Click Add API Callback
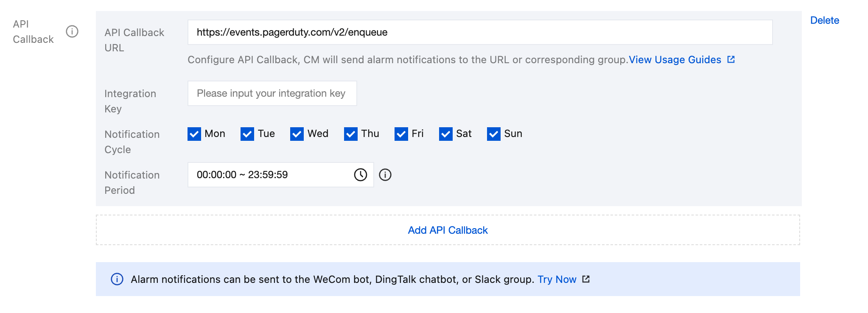This screenshot has width=868, height=313. click(448, 230)
